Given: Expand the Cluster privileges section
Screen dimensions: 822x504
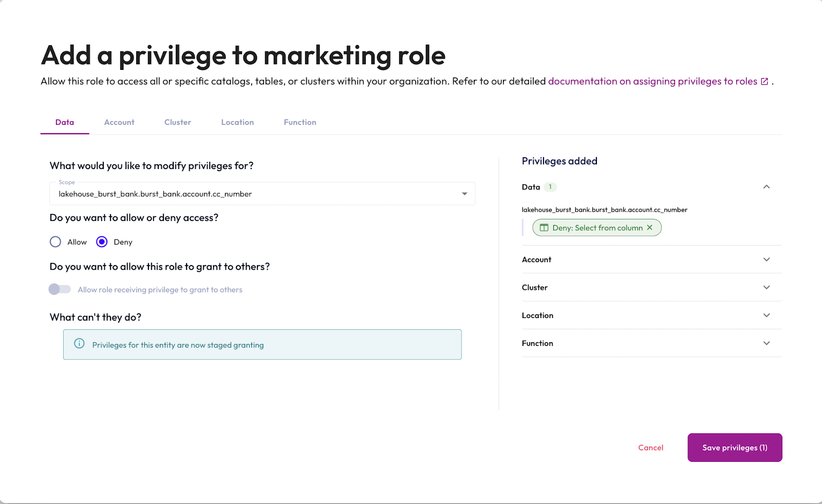Looking at the screenshot, I should click(766, 287).
